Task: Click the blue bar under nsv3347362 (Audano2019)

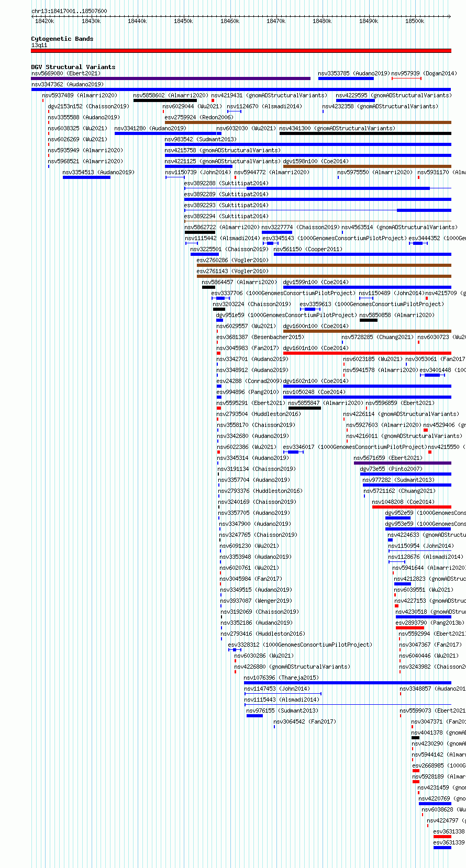Action: click(241, 89)
